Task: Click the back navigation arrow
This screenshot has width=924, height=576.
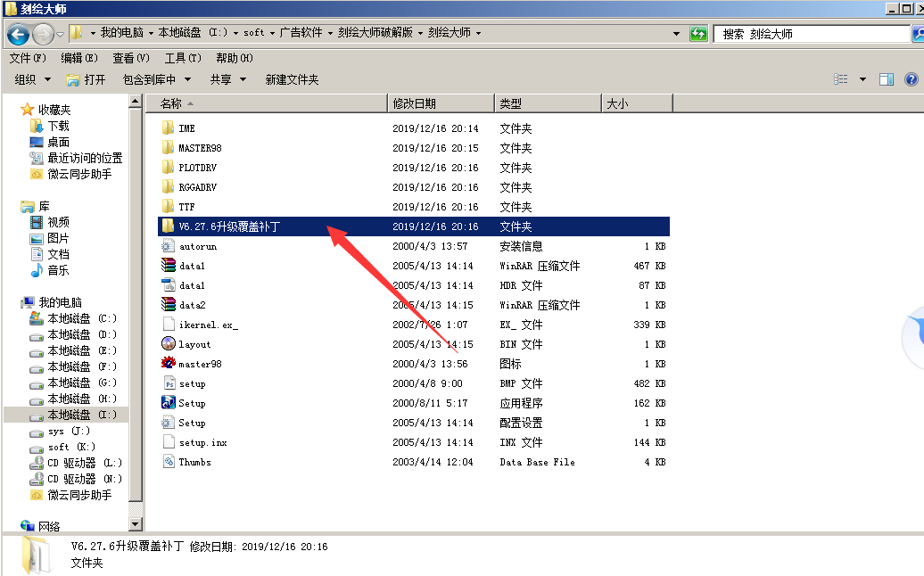Action: pyautogui.click(x=19, y=33)
